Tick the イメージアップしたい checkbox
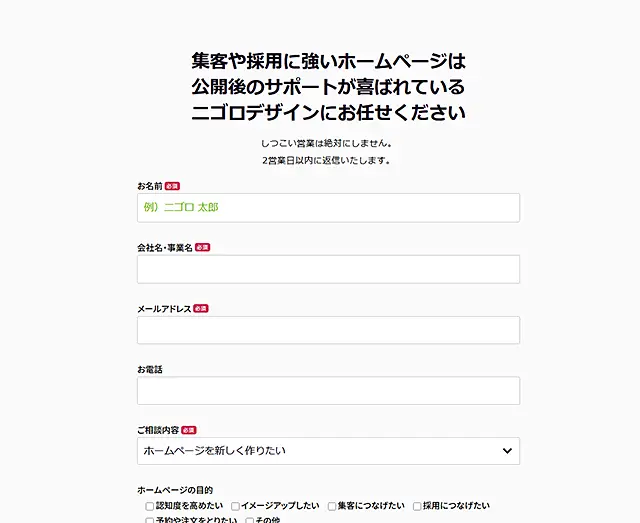 (x=235, y=506)
